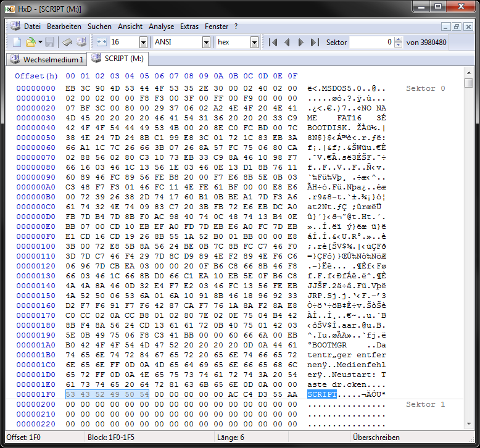The width and height of the screenshot is (480, 448).
Task: Click the Open disk icon in toolbar
Action: coord(81,42)
